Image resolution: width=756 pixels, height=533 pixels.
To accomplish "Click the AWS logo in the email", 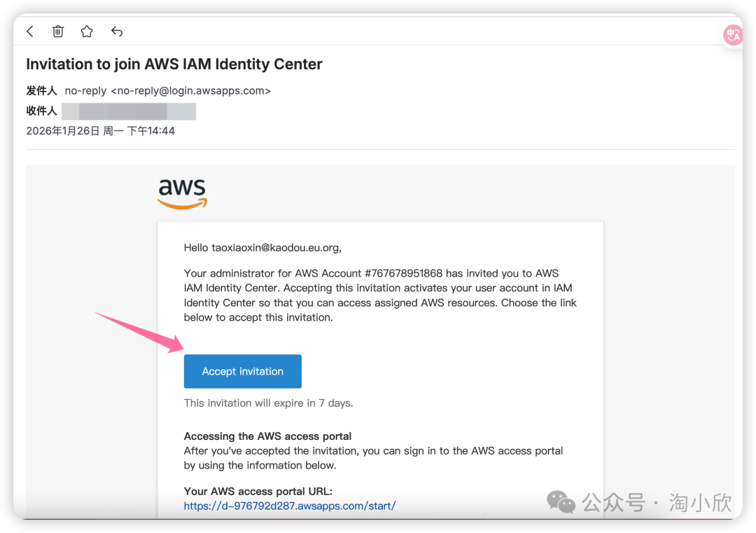I will pos(182,194).
